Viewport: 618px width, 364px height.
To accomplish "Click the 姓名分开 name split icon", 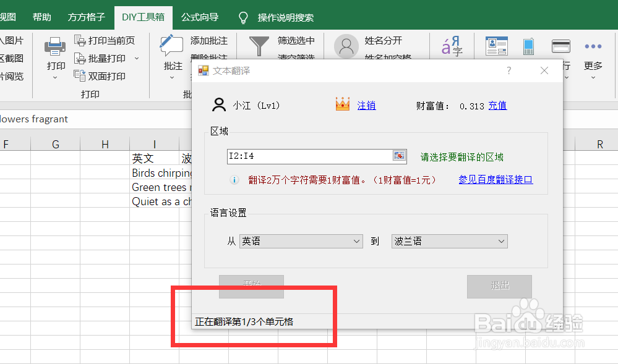I will [x=346, y=46].
